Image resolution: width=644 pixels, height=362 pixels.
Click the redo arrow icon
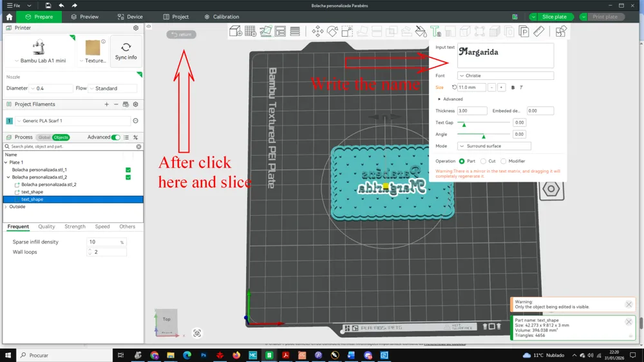(x=74, y=5)
